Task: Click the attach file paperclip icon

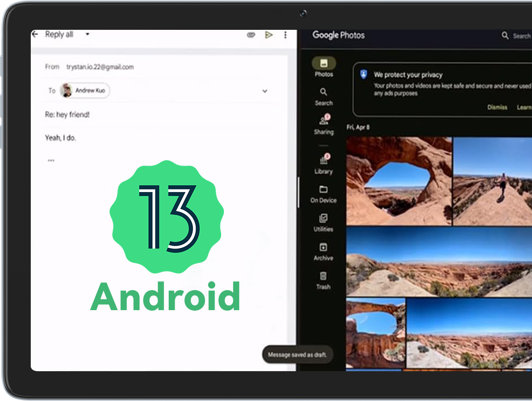Action: (251, 35)
